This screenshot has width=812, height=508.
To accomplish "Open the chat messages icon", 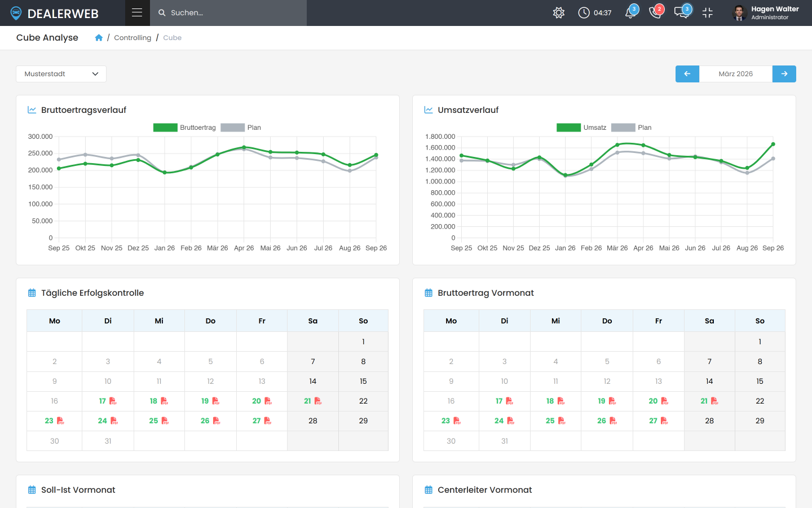I will (x=682, y=12).
